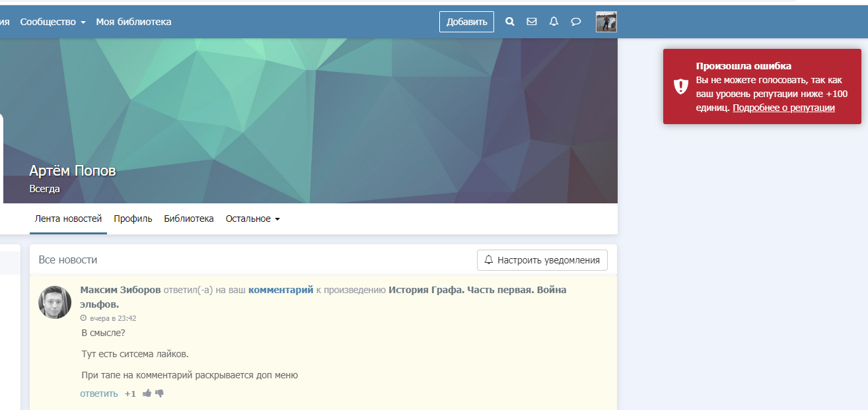
Task: Click Максим Зиборов's avatar photo
Action: click(55, 302)
